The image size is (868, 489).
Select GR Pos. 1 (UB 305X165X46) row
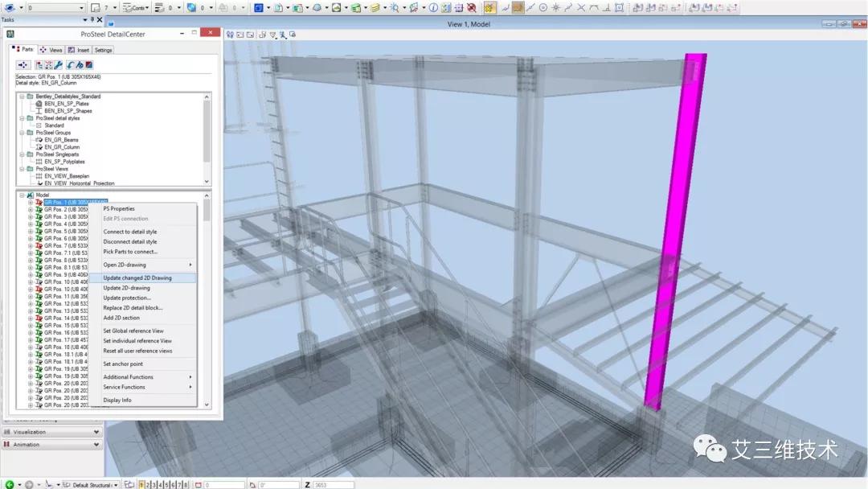pos(76,203)
